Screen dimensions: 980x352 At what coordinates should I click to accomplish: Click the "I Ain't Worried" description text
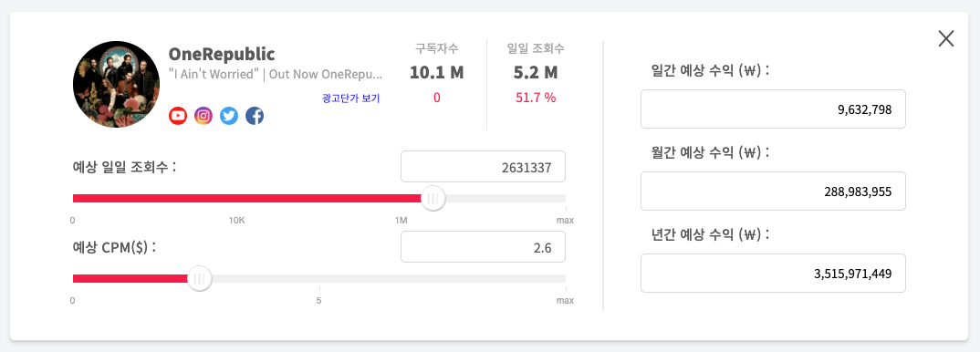(x=275, y=74)
